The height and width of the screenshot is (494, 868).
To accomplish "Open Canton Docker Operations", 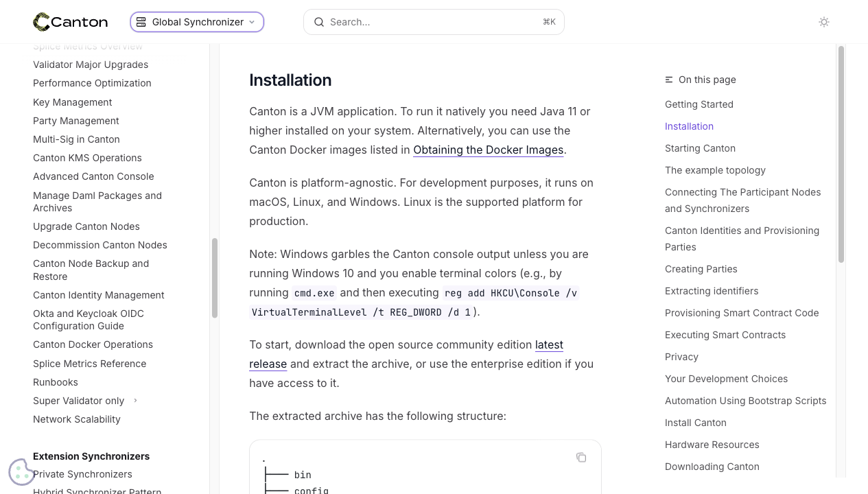I will (93, 344).
